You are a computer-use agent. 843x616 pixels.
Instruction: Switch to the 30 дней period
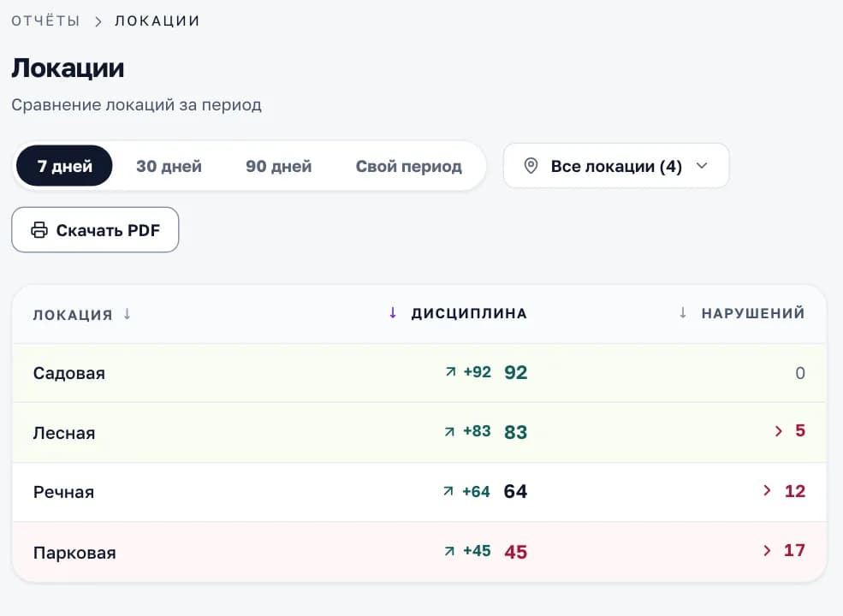coord(169,166)
